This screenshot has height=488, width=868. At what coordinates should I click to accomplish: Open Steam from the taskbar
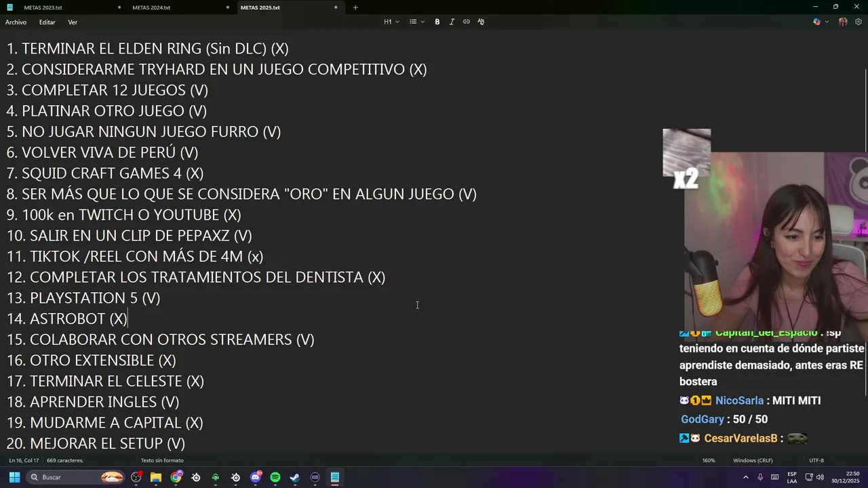295,477
